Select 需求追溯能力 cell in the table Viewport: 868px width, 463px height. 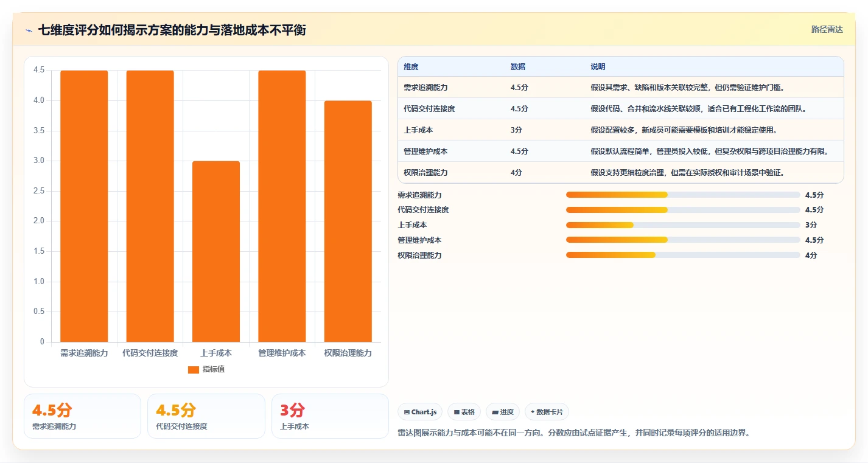425,88
